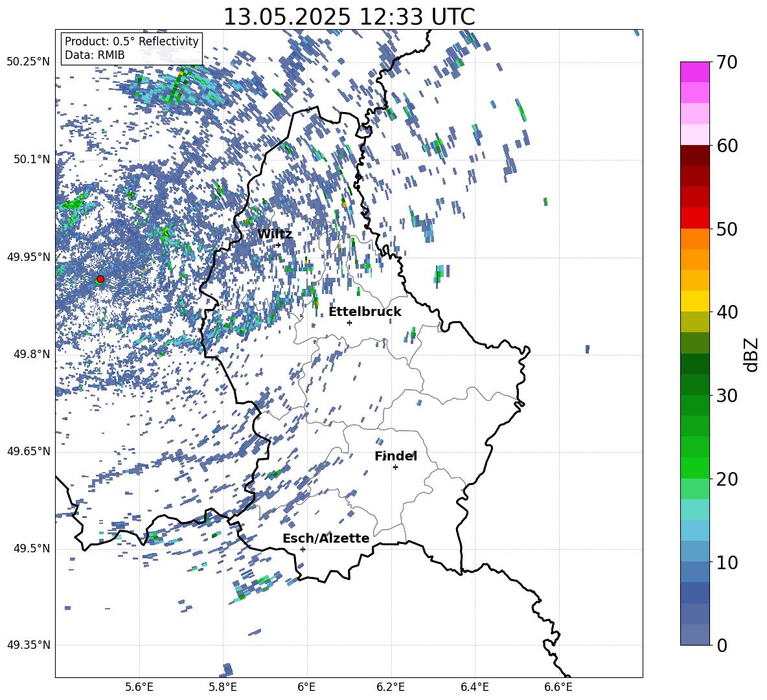Click the 49.35°N latitude label
This screenshot has width=767, height=700.
click(29, 645)
